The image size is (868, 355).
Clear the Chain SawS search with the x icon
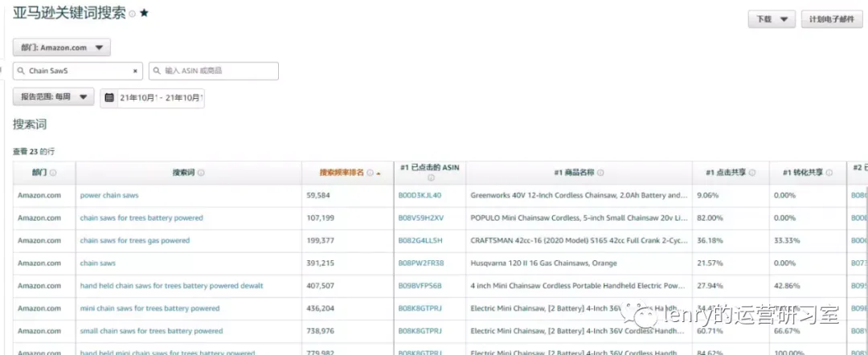(135, 71)
